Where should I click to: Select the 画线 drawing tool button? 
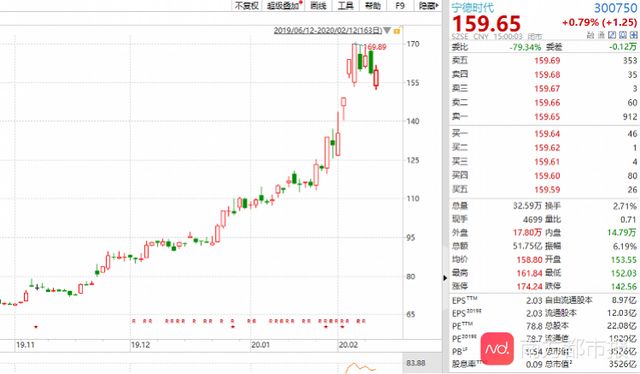click(x=318, y=5)
